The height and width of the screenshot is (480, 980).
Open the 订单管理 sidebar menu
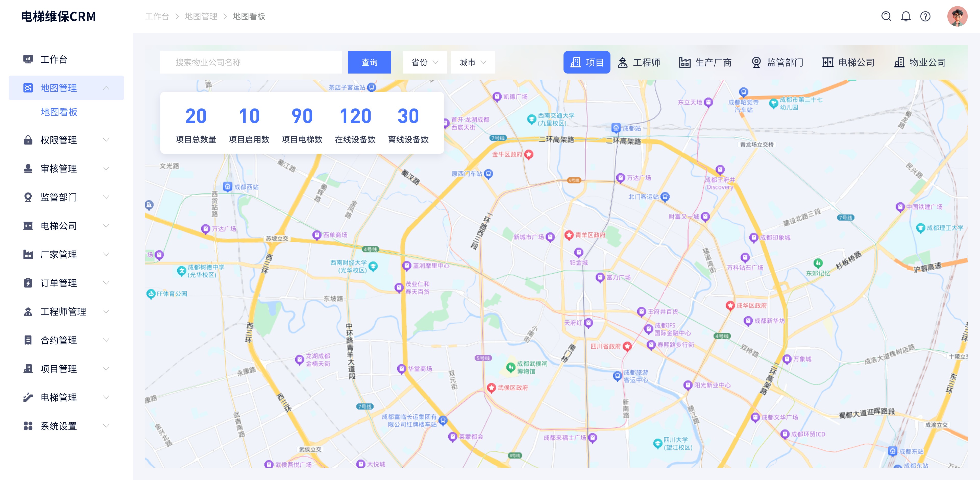(59, 283)
